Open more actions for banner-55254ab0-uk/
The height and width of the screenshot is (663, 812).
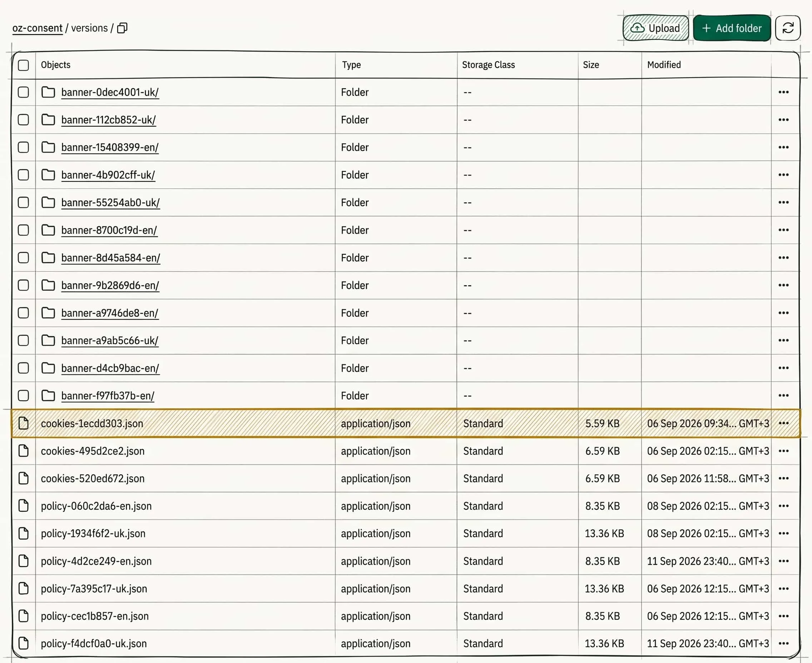[783, 202]
